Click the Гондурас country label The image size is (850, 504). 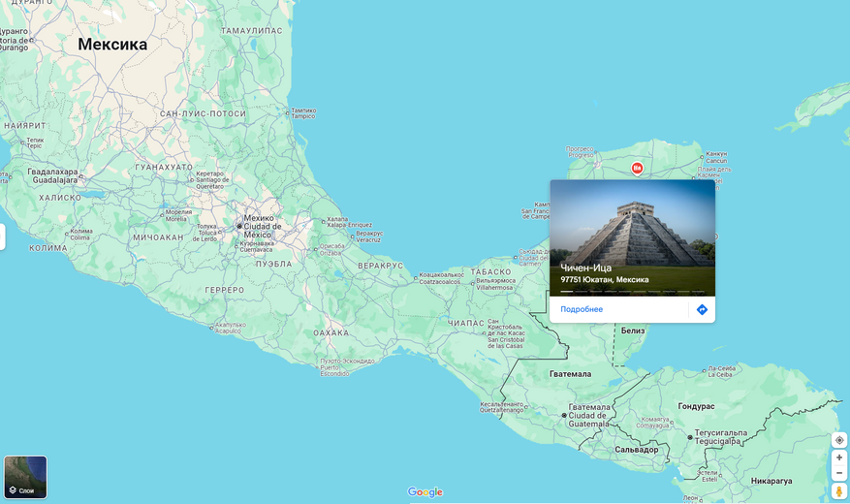click(x=696, y=406)
